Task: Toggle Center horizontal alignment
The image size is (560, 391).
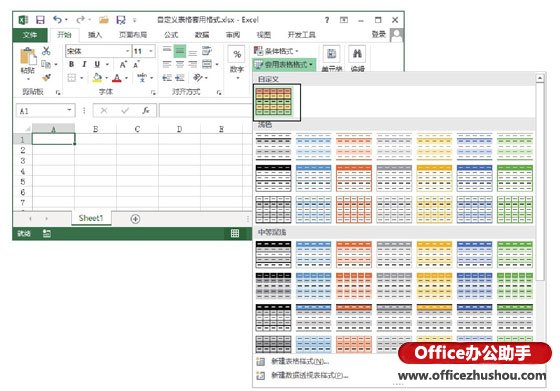Action: (x=180, y=64)
